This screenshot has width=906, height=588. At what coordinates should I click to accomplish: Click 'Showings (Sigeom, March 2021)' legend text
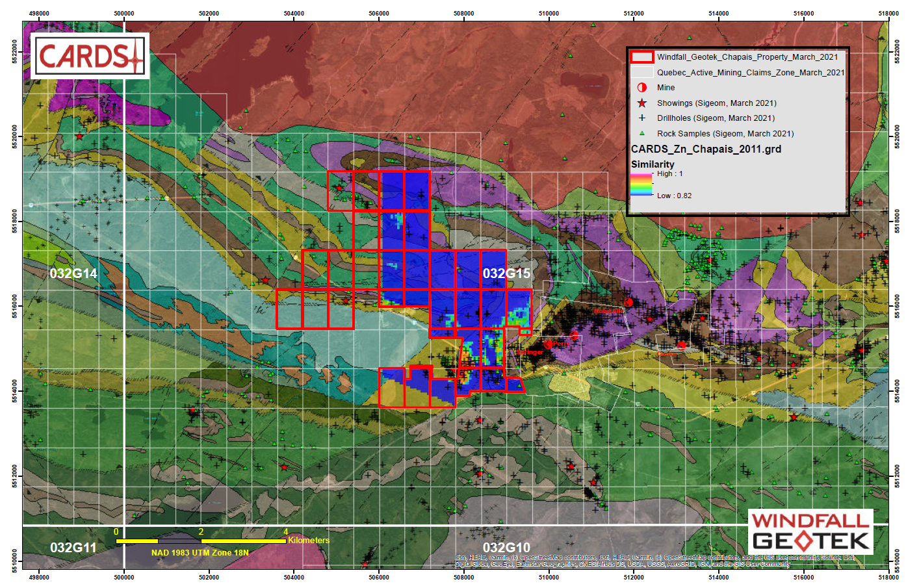click(716, 103)
